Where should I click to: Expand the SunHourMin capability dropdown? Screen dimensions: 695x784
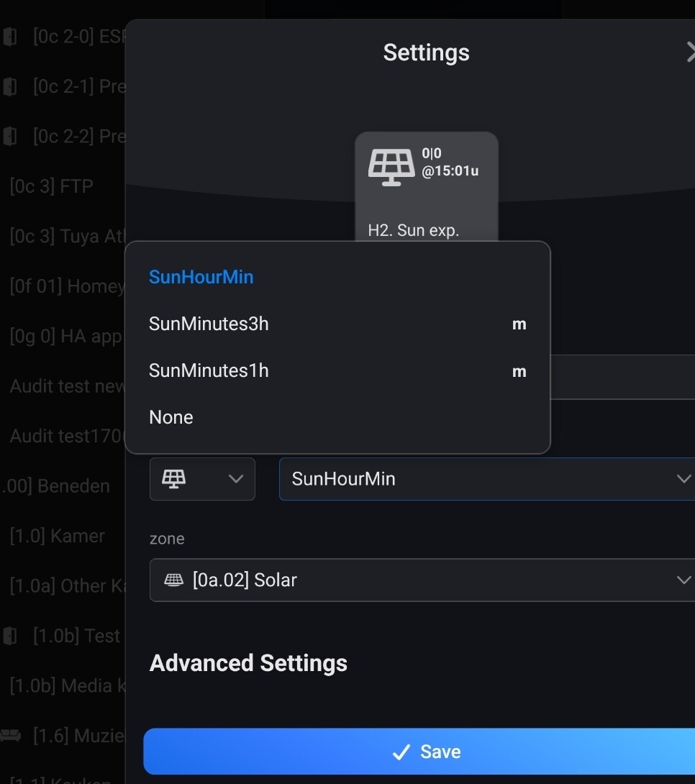click(x=486, y=479)
